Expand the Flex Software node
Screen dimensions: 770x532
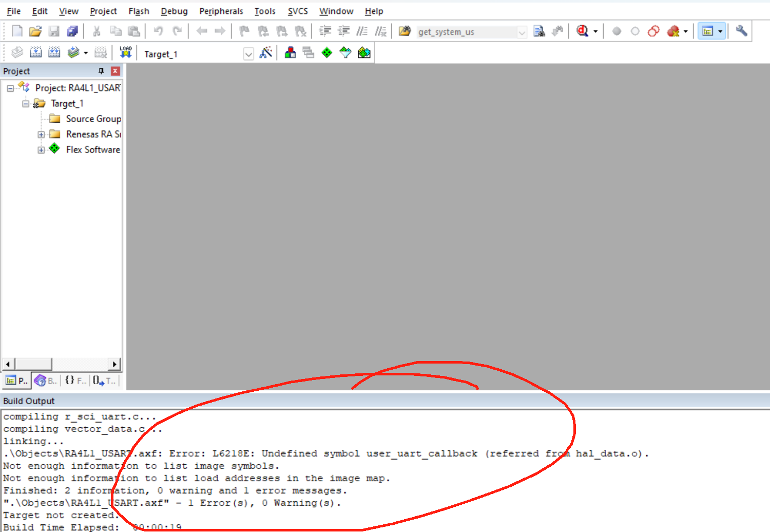(x=41, y=150)
